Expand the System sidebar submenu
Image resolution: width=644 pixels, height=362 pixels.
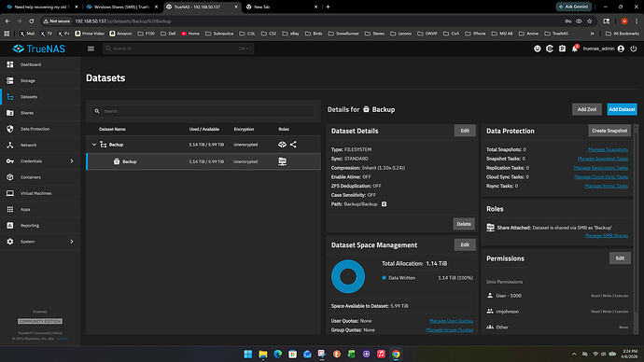point(72,242)
